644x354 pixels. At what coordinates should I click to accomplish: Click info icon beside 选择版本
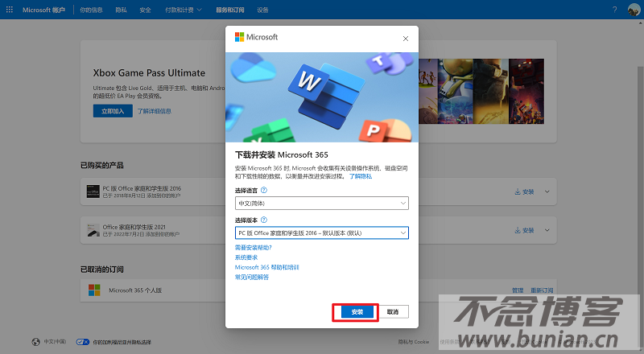point(264,220)
